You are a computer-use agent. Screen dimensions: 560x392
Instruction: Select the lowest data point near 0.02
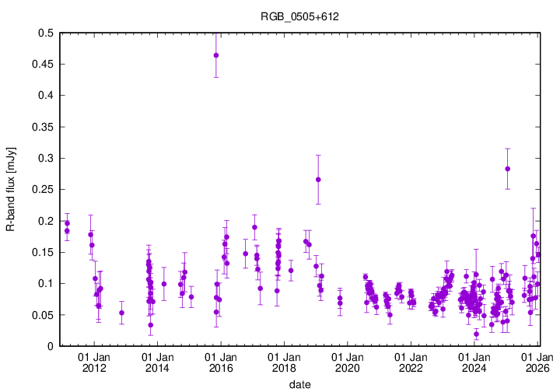476,334
